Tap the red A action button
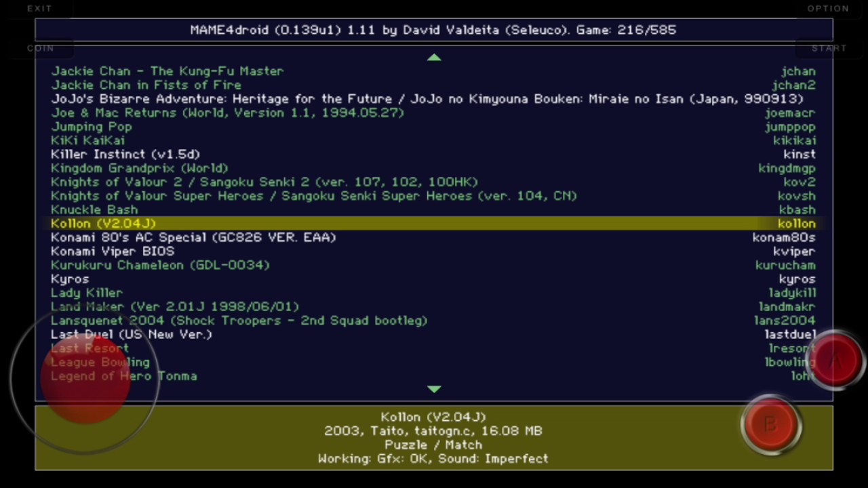 [835, 361]
